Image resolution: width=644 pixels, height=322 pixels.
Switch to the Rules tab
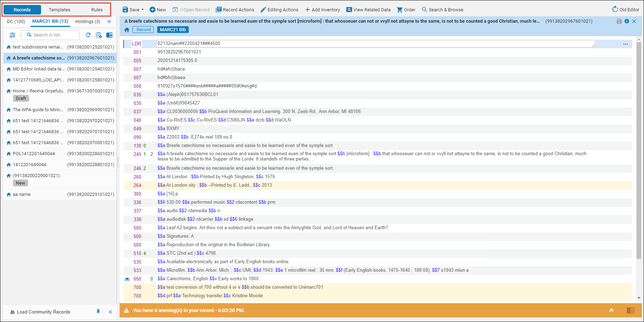click(x=97, y=10)
